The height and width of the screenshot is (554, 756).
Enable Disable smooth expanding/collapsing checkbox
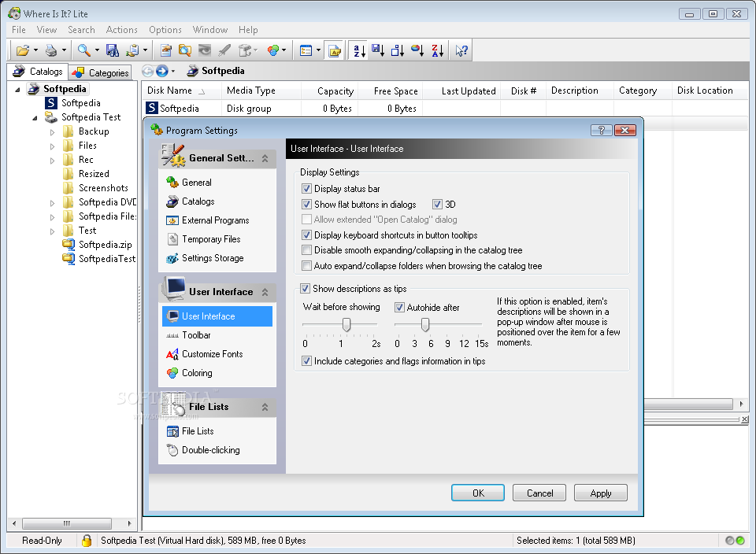[306, 250]
